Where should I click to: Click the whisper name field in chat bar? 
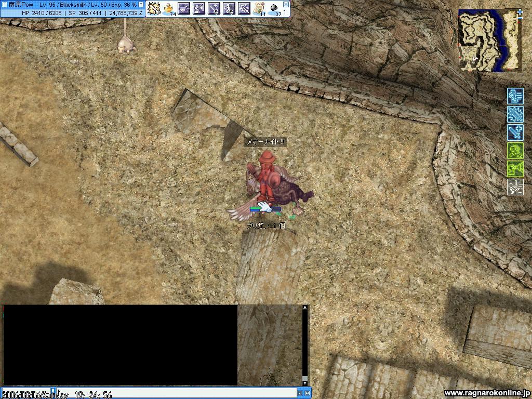point(27,394)
